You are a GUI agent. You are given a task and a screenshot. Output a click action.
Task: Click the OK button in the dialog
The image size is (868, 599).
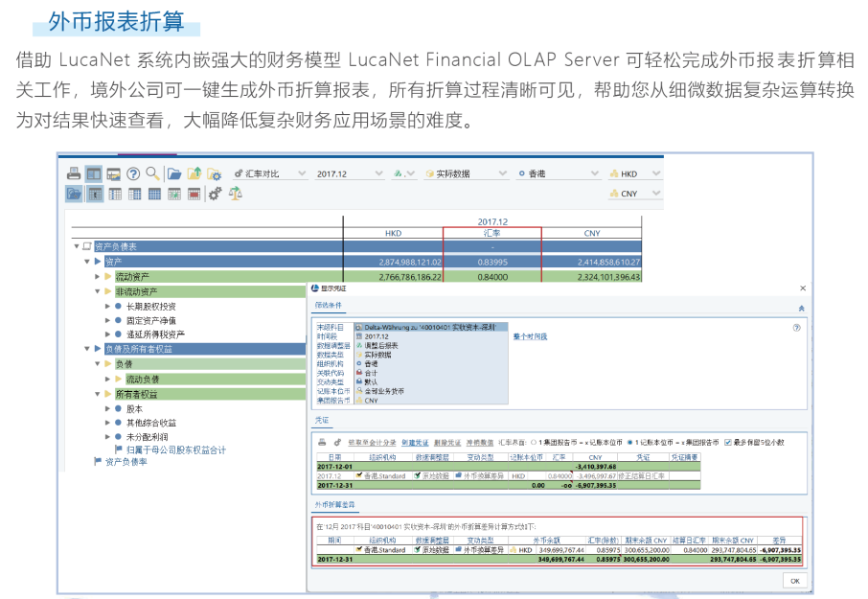[x=793, y=580]
